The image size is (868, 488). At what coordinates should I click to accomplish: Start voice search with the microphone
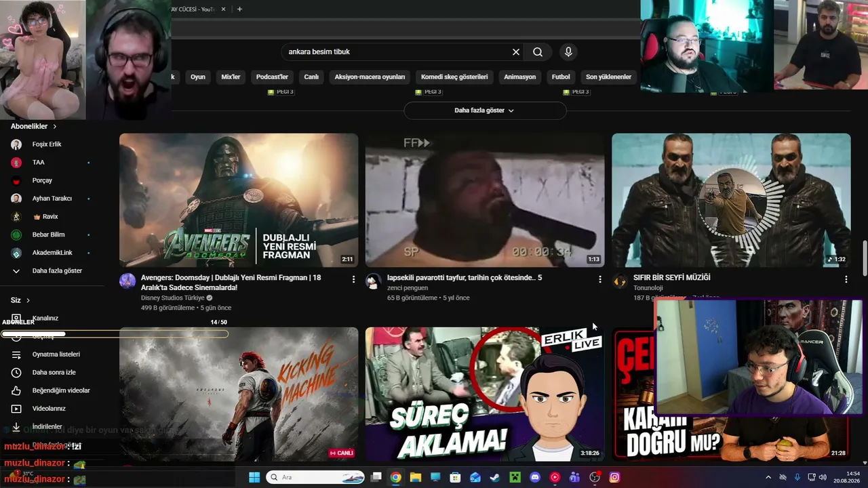(568, 52)
